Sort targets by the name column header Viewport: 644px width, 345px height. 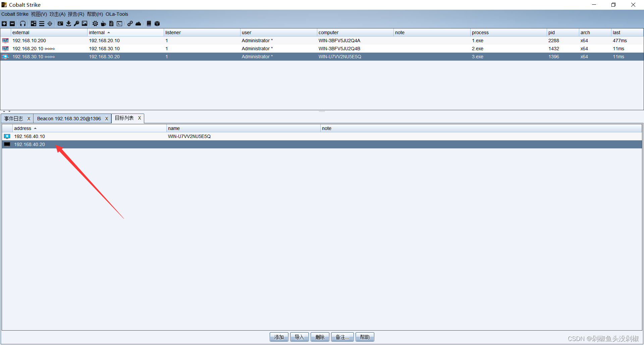pos(243,128)
